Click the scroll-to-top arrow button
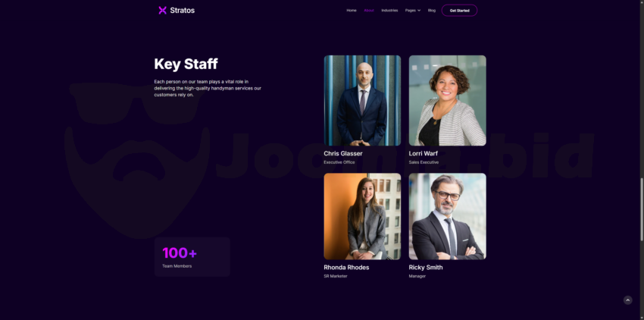 point(627,300)
